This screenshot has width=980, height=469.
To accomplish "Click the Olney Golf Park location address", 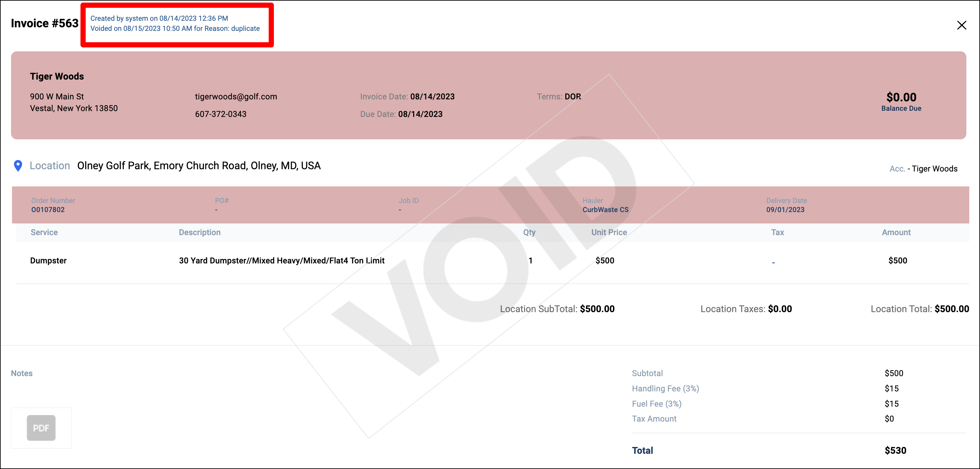I will (x=199, y=166).
